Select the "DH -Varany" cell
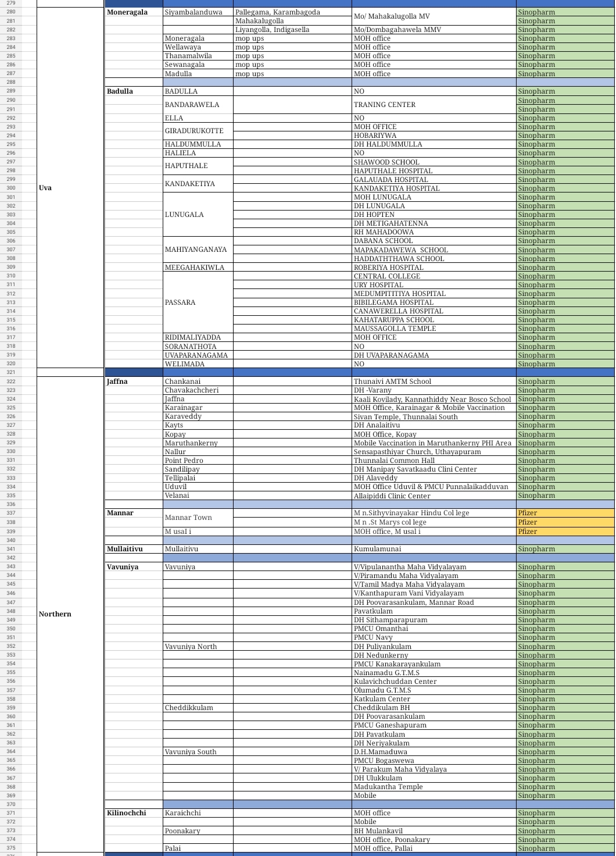 (x=434, y=390)
